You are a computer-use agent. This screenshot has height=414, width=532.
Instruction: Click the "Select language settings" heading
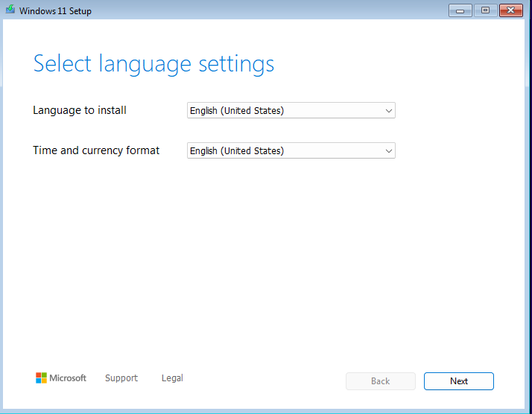tap(153, 64)
